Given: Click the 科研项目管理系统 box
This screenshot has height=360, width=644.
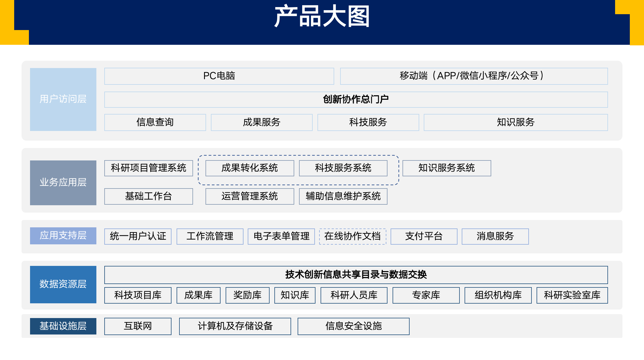Looking at the screenshot, I should [149, 168].
